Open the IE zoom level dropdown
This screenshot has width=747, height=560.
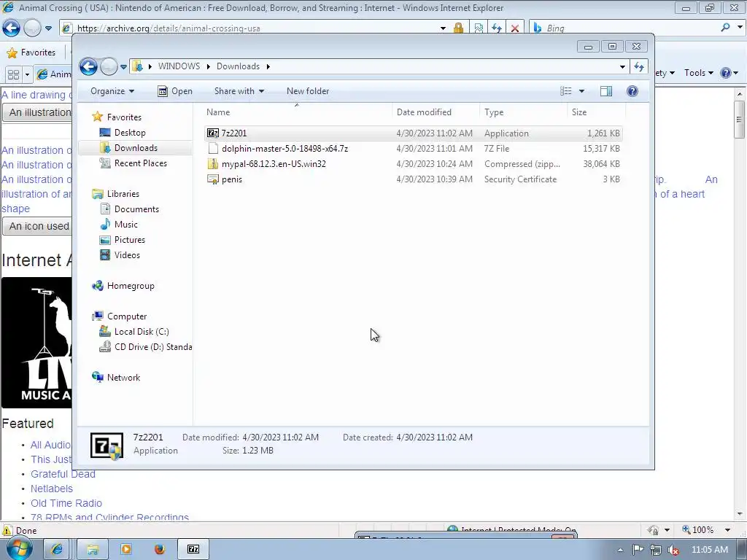[x=727, y=530]
